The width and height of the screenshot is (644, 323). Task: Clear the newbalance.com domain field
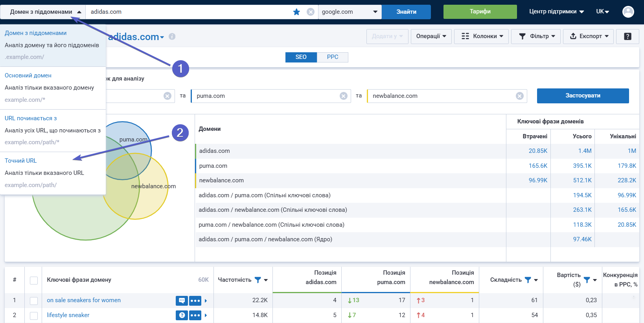pyautogui.click(x=520, y=96)
